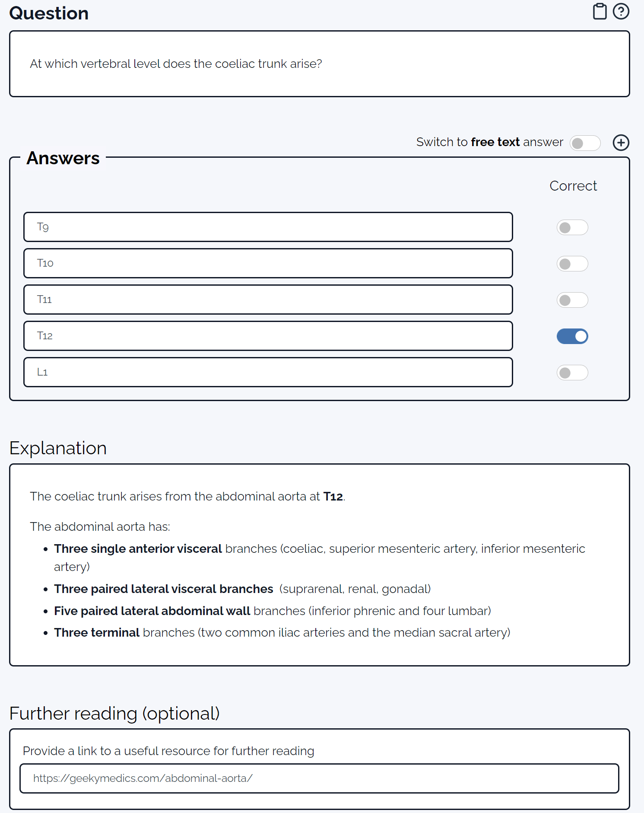The image size is (644, 813).
Task: Mark T10 as correct
Action: pos(572,263)
